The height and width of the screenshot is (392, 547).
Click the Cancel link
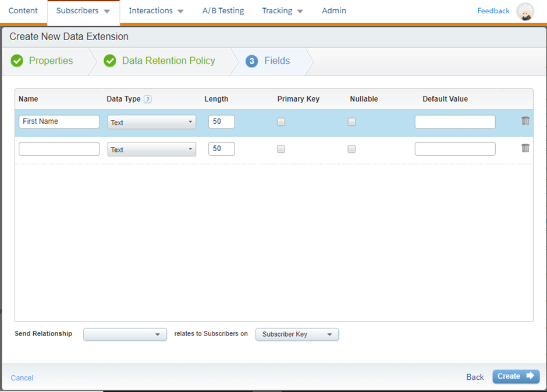pyautogui.click(x=22, y=378)
